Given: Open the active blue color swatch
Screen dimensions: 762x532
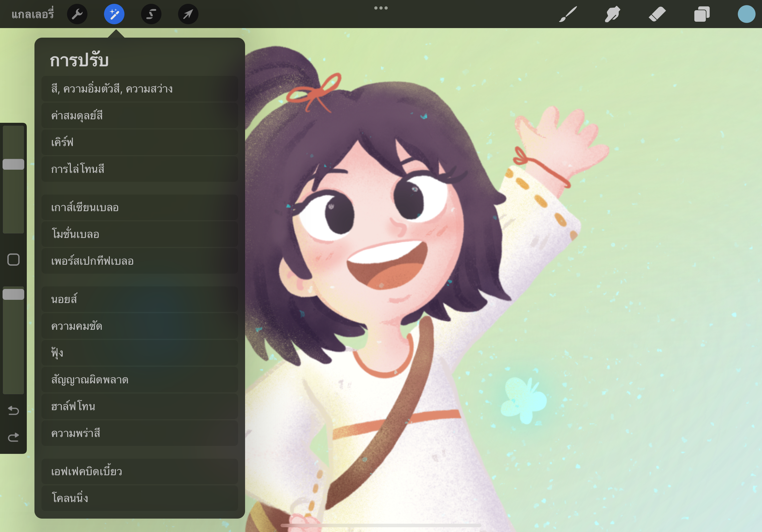Looking at the screenshot, I should point(746,14).
